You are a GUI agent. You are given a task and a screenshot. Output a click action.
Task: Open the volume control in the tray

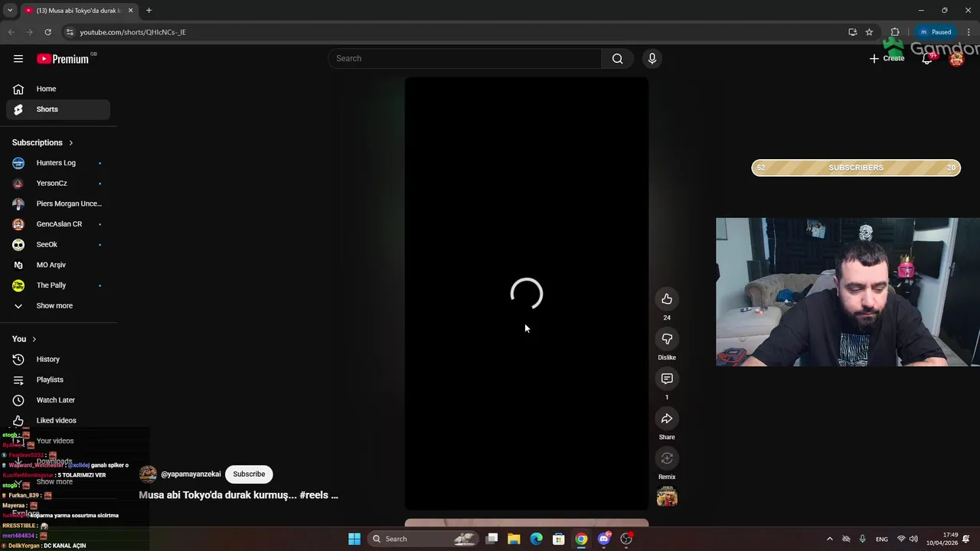tap(913, 539)
